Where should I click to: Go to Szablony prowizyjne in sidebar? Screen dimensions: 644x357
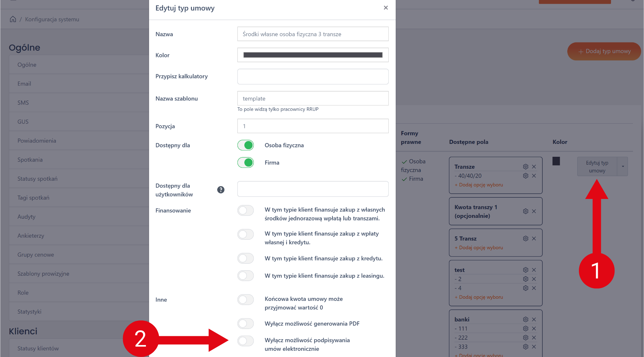pos(43,274)
